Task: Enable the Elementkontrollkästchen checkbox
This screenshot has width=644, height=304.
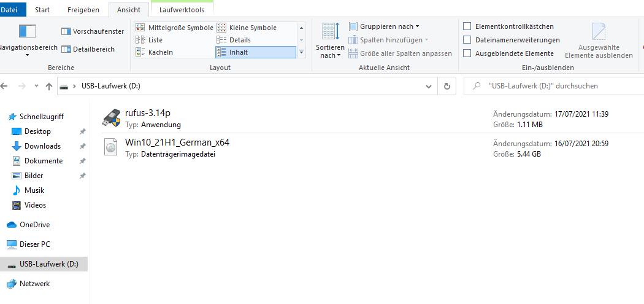Action: [x=467, y=26]
